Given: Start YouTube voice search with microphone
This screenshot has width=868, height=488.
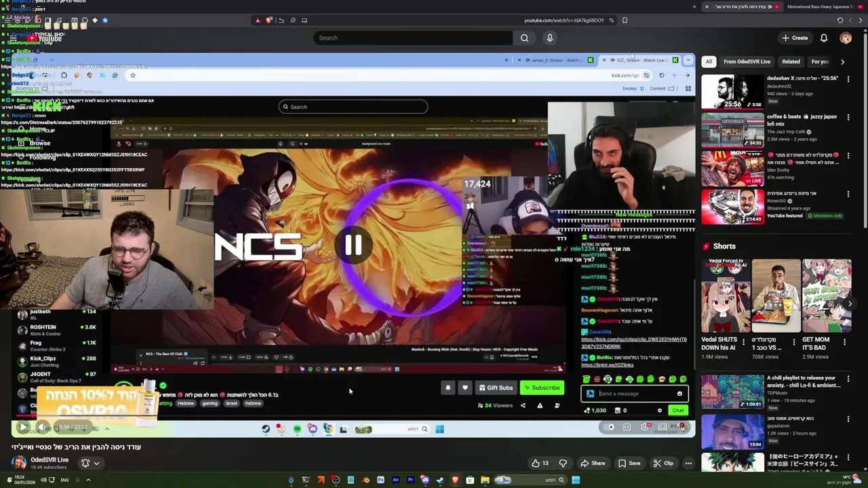Looking at the screenshot, I should click(550, 38).
